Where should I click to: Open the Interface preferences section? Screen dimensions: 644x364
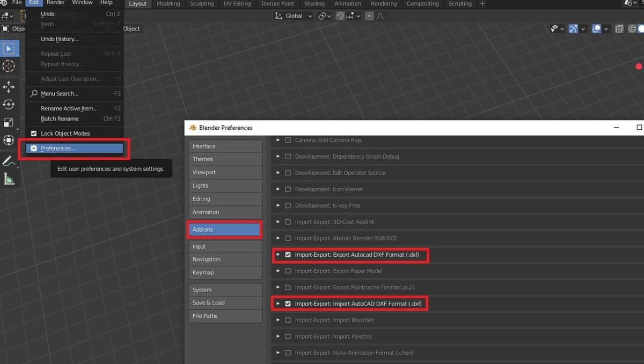pos(225,146)
